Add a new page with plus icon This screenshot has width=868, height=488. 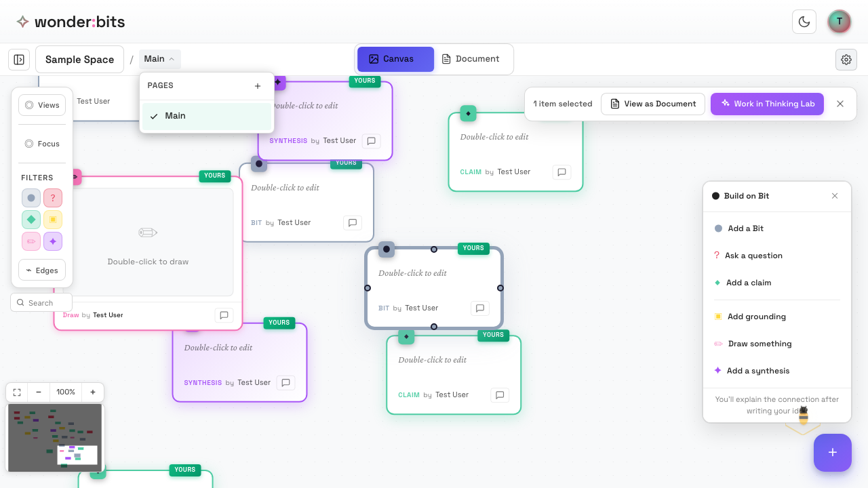(x=258, y=86)
